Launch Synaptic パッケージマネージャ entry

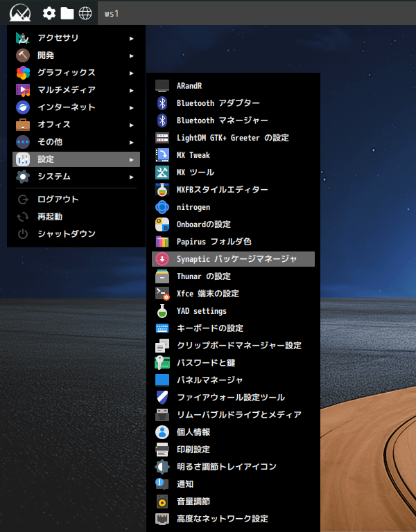point(233,259)
